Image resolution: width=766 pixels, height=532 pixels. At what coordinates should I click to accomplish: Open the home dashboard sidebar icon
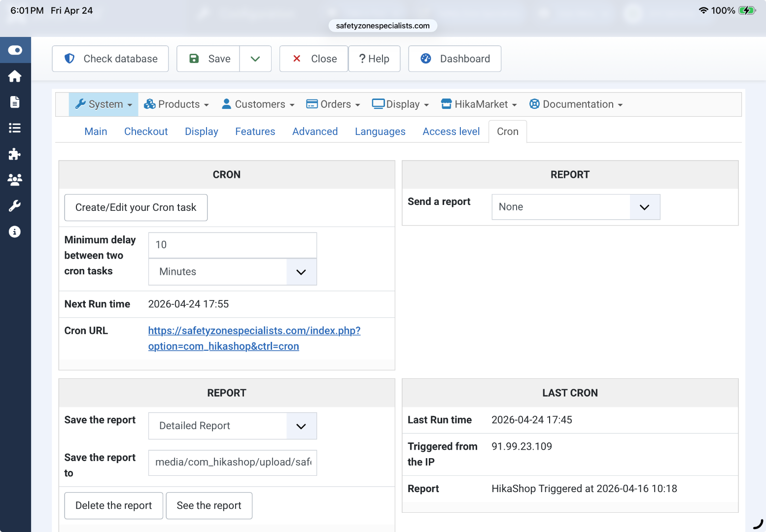point(15,76)
